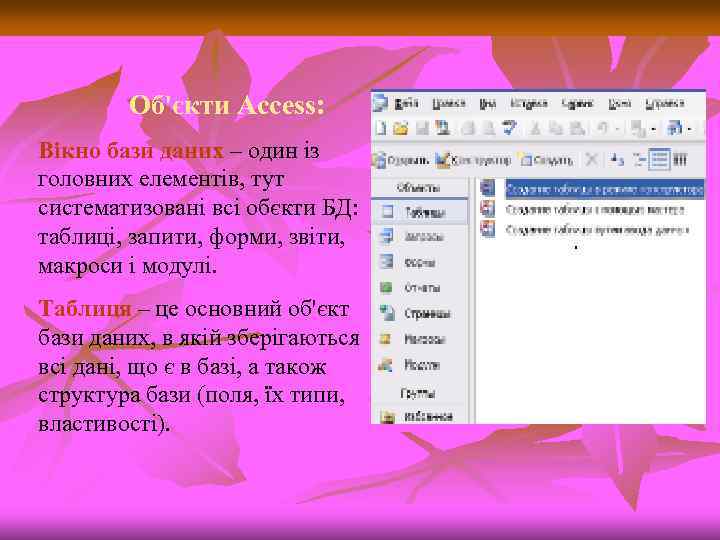This screenshot has height=540, width=720.
Task: Switch to Details view icon
Action: click(680, 160)
